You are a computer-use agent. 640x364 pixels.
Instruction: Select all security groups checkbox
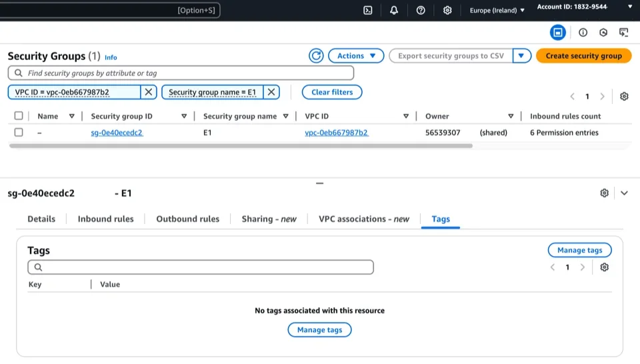coord(19,116)
